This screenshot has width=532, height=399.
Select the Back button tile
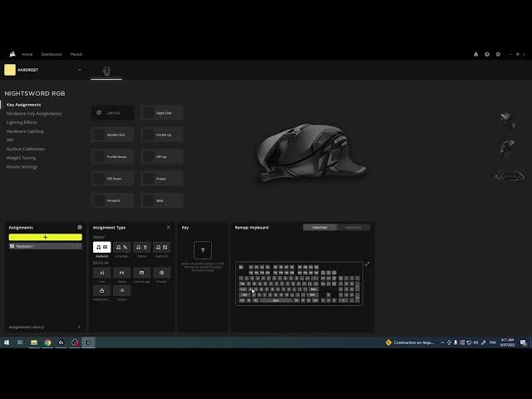(162, 200)
